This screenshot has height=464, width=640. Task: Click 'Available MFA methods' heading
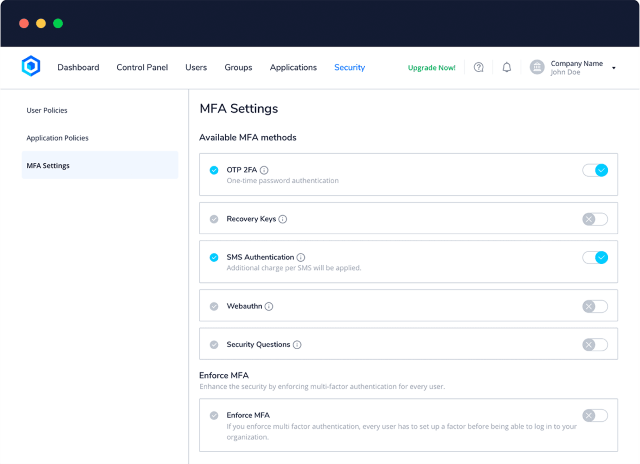pos(248,138)
